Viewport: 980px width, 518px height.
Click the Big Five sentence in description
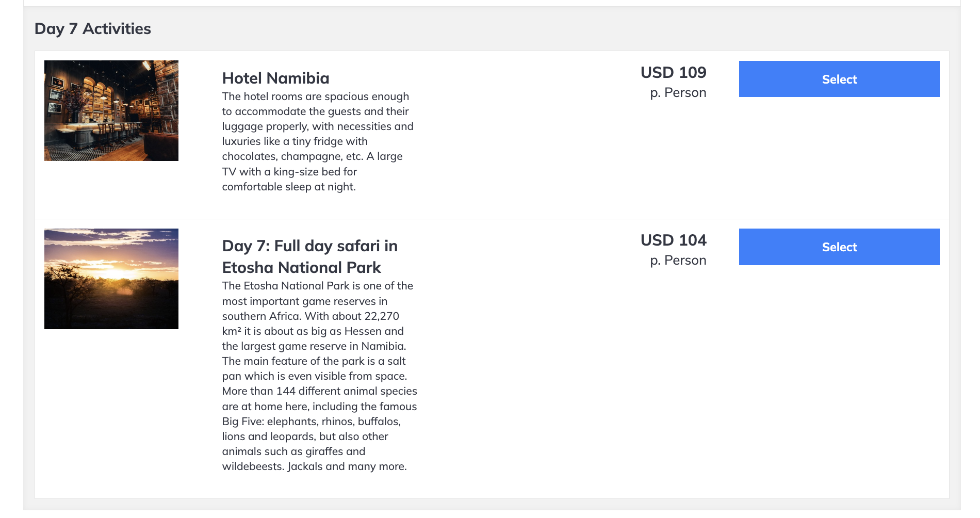[x=311, y=422]
